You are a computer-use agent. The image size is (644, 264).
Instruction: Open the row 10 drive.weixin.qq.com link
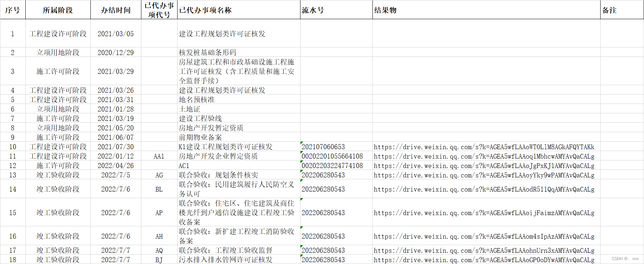(x=484, y=147)
